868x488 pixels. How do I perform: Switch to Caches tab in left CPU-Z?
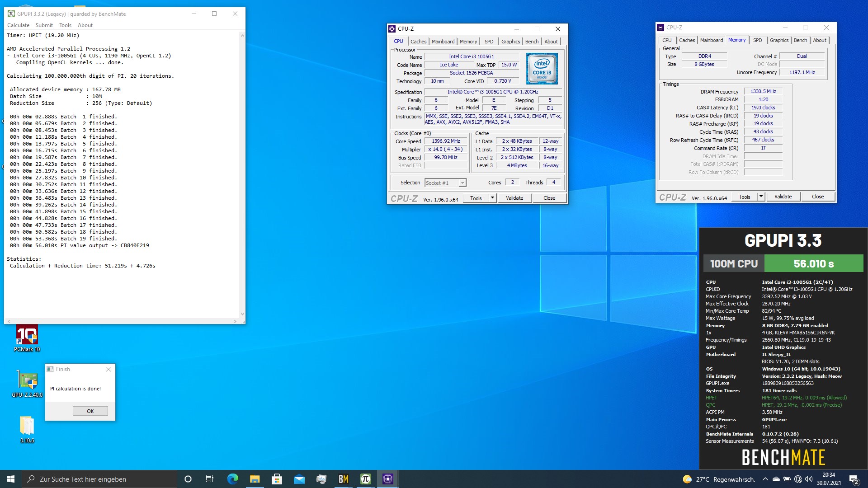click(418, 42)
